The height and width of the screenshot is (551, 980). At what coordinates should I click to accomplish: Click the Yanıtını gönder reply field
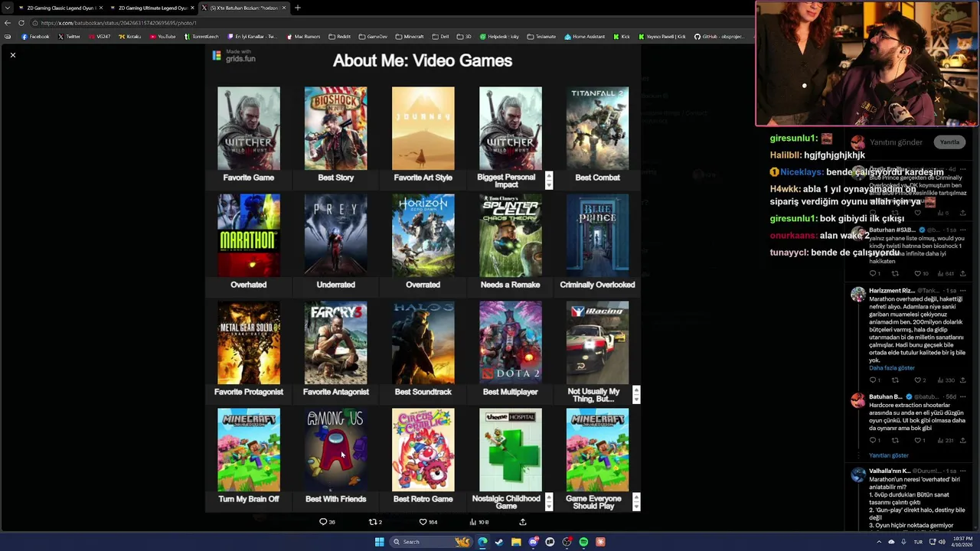pos(896,142)
